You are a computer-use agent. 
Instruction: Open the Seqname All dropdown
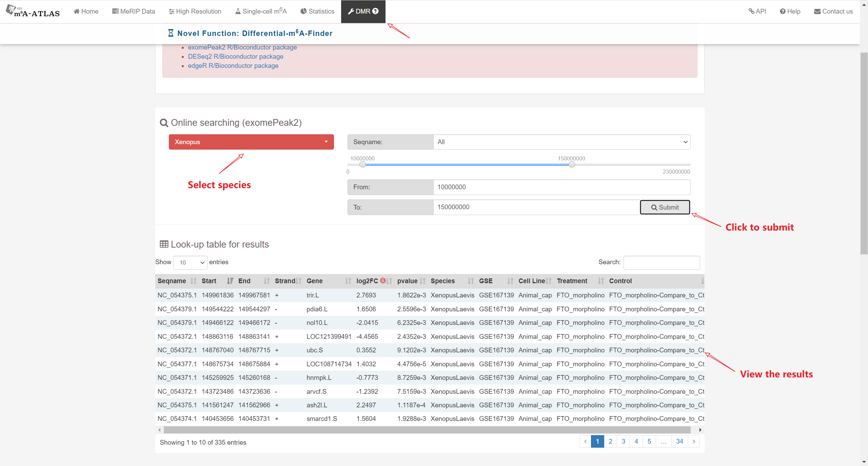tap(562, 142)
